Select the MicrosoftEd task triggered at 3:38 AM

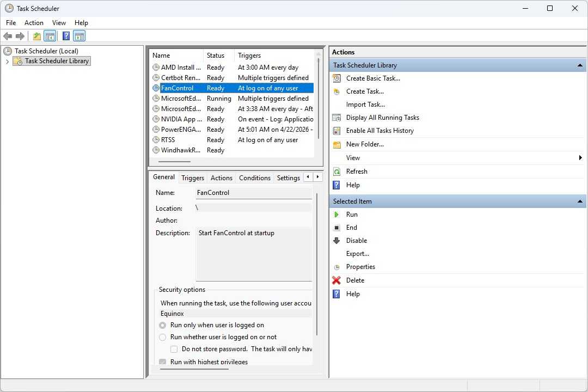pos(232,109)
